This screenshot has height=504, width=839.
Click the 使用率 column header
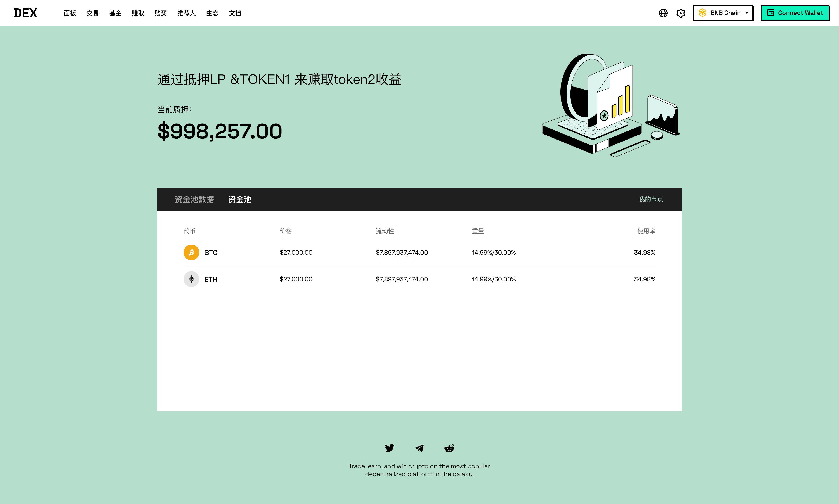tap(646, 231)
